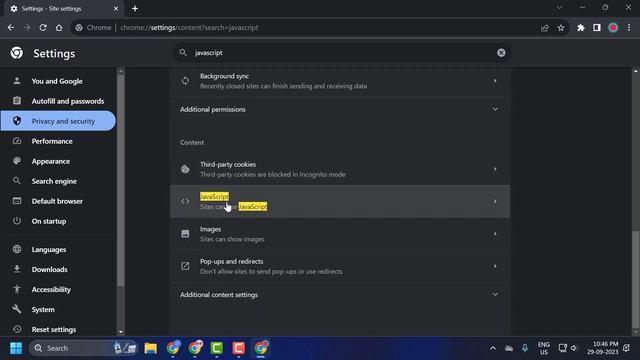
Task: Open JavaScript site settings
Action: point(340,201)
